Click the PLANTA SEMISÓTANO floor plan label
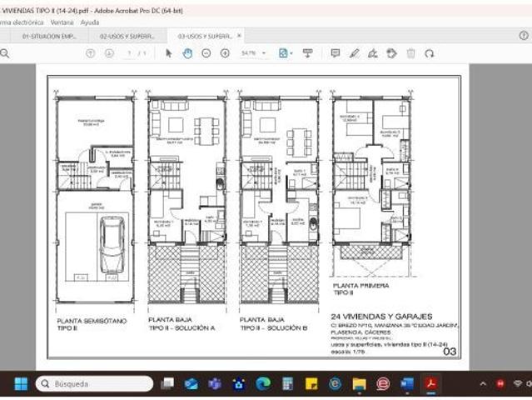Viewport: 532px width, 400px height. tap(92, 324)
